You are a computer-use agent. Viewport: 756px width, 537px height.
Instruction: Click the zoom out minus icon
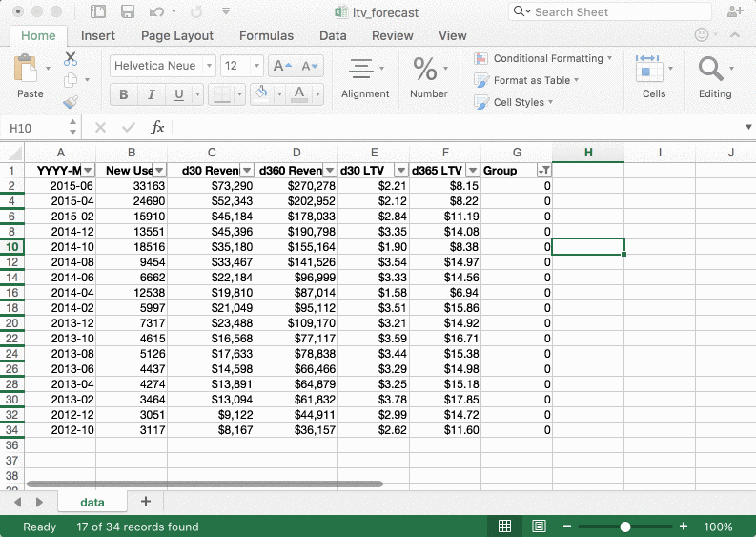(x=567, y=527)
